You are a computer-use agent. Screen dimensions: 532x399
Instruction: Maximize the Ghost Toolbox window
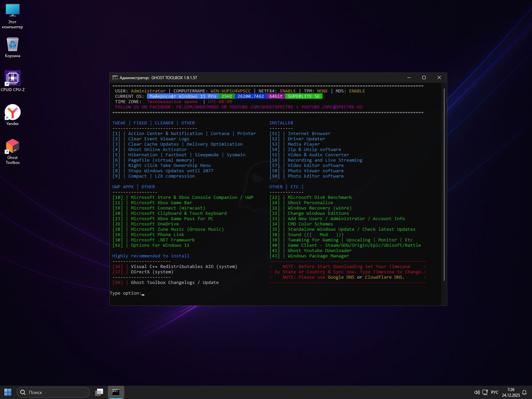pos(424,78)
